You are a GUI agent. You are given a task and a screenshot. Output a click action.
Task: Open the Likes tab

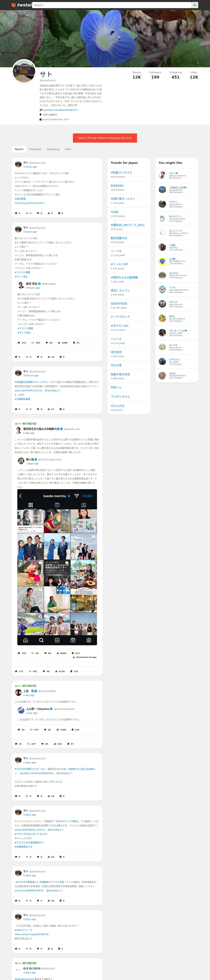pyautogui.click(x=68, y=149)
